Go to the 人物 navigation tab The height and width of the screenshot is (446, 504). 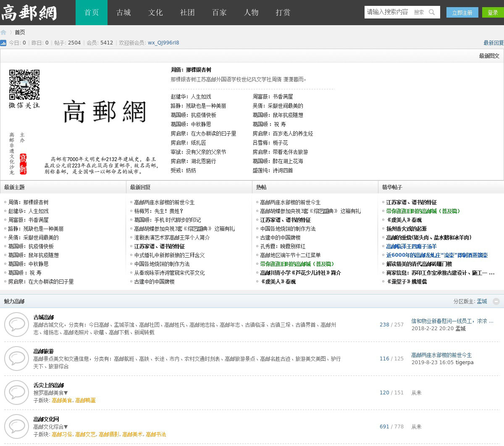click(251, 13)
